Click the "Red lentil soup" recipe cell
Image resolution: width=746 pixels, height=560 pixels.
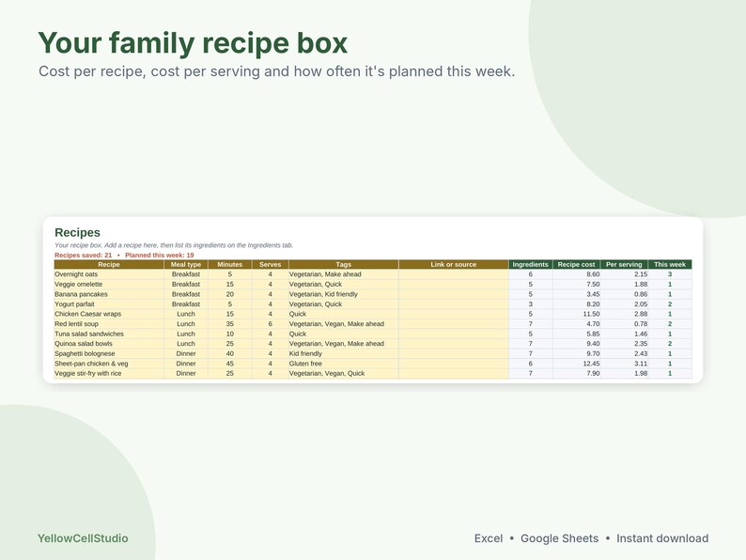(109, 324)
